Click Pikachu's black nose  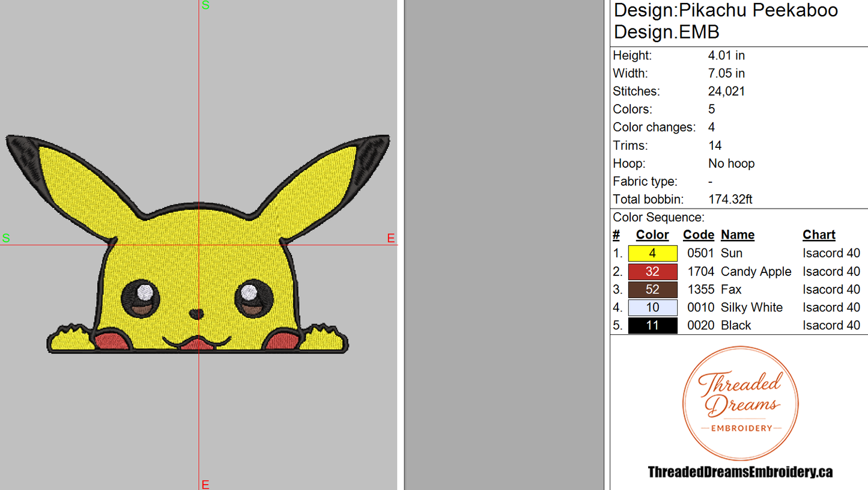click(x=196, y=314)
